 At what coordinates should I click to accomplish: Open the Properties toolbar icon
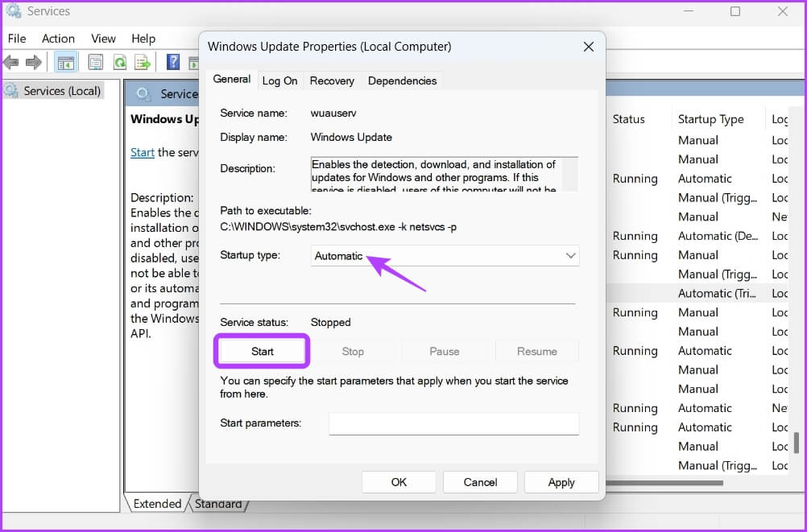[x=95, y=63]
